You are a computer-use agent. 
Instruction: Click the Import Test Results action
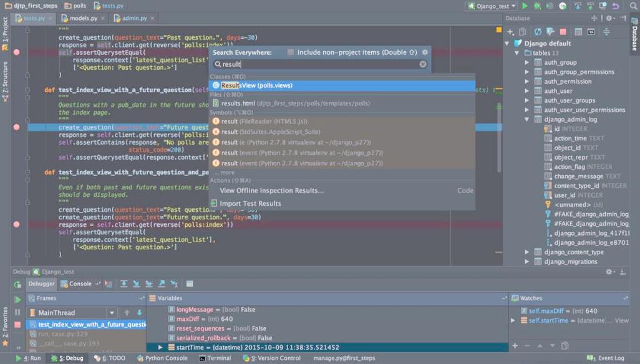click(251, 203)
